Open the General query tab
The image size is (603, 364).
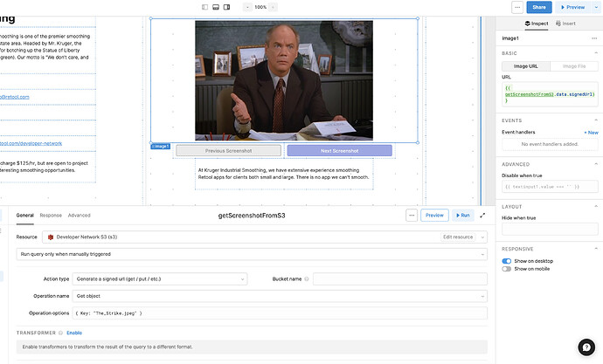25,216
